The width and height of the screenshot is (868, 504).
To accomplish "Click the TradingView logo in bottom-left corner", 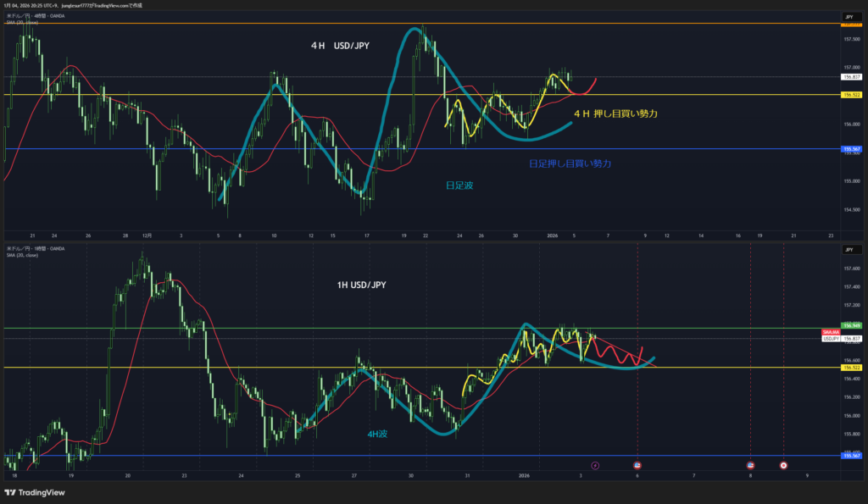I will (x=35, y=492).
